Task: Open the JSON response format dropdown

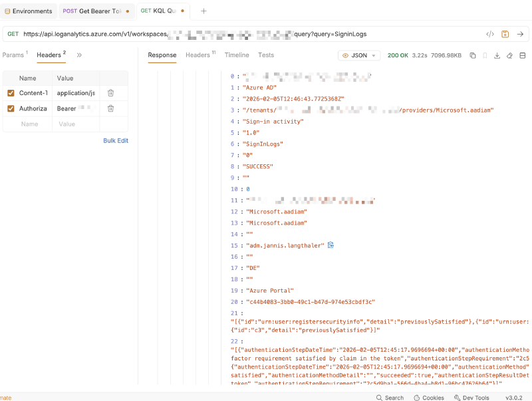Action: [359, 56]
